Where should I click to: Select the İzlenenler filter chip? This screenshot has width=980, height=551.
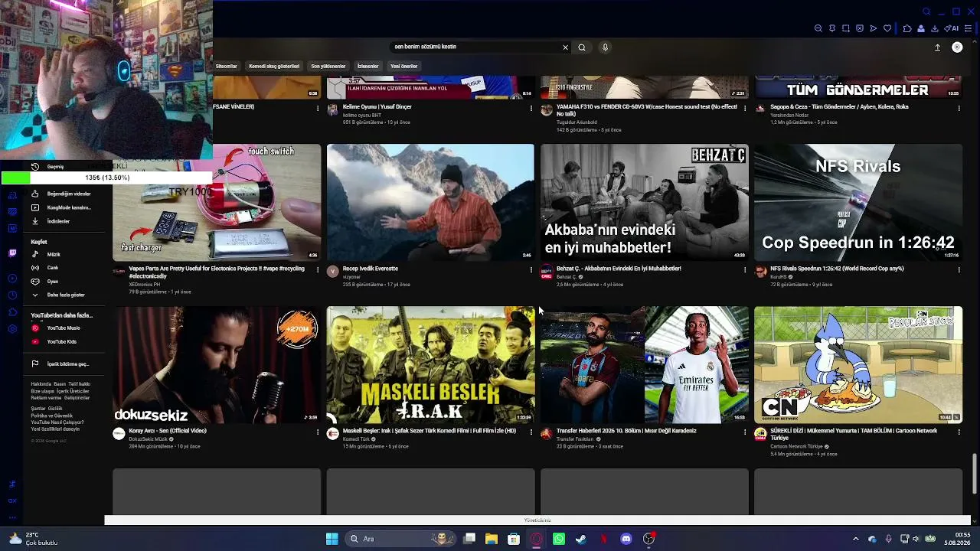[367, 67]
